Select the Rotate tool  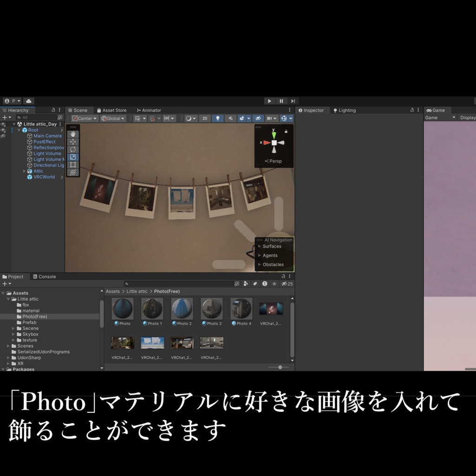(x=73, y=149)
